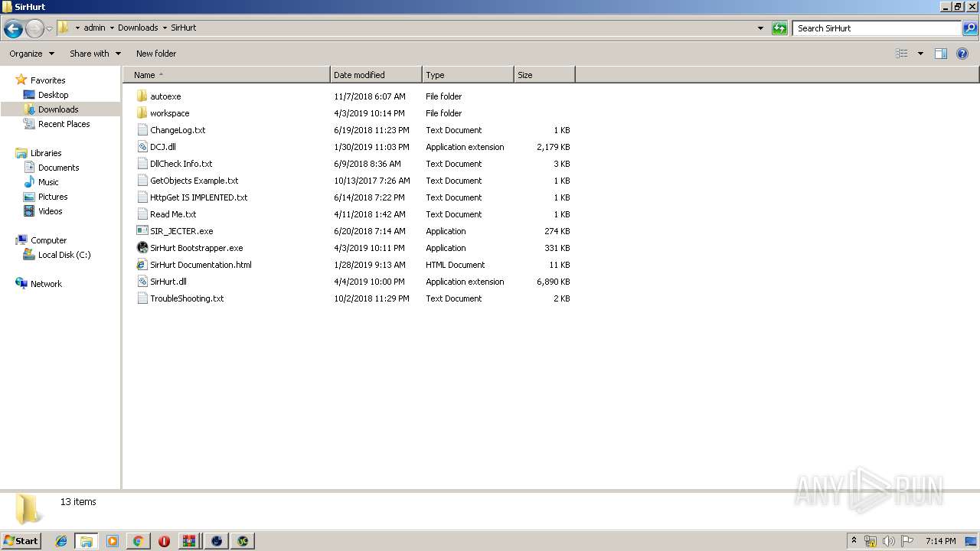Select Downloads in navigation pane
The image size is (980, 551).
[58, 109]
